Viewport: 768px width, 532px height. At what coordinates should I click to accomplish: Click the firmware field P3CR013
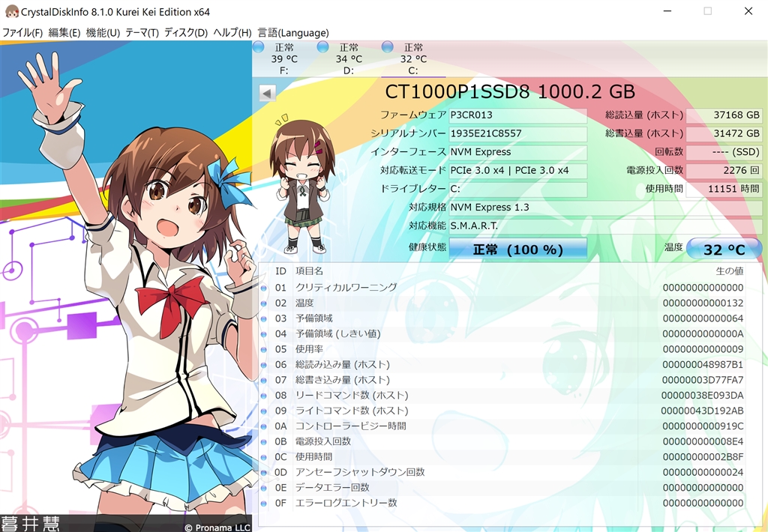click(x=517, y=115)
